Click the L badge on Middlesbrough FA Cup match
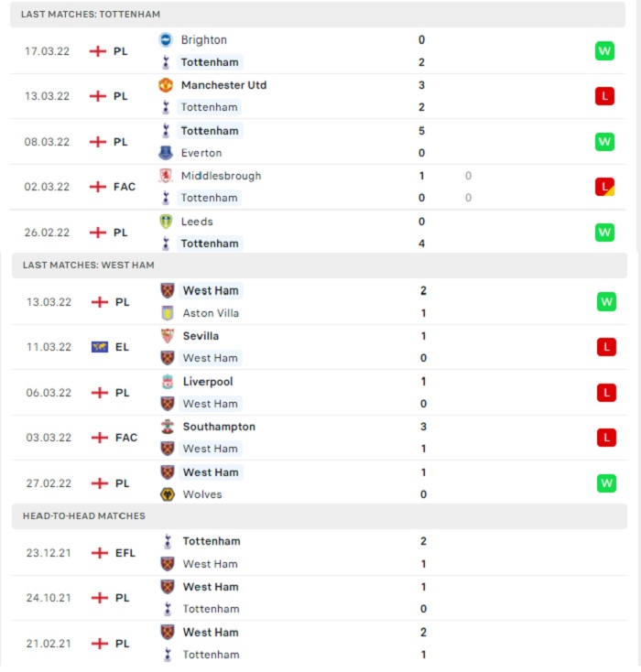Image resolution: width=641 pixels, height=672 pixels. (604, 187)
